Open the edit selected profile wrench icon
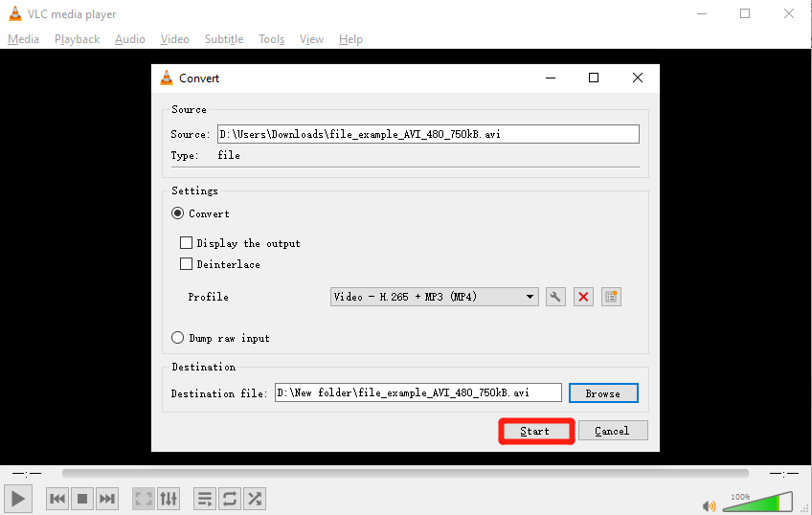Viewport: 812px width, 515px height. point(555,297)
